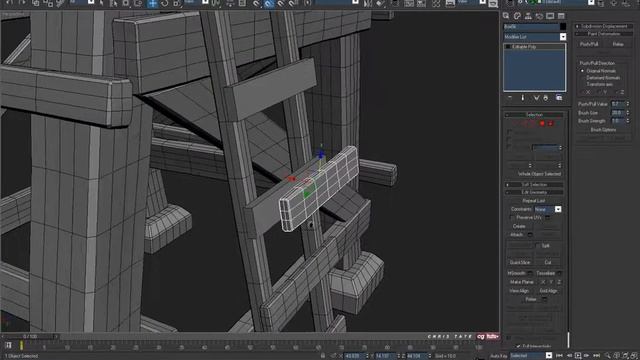Viewport: 640px width, 360px height.
Task: Collapse the Edit Geometry rollout
Action: pyautogui.click(x=534, y=192)
